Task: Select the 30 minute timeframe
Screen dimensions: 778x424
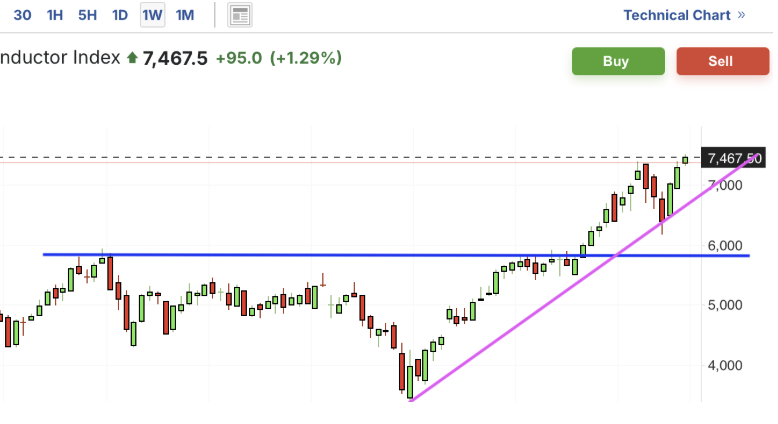Action: pyautogui.click(x=22, y=15)
